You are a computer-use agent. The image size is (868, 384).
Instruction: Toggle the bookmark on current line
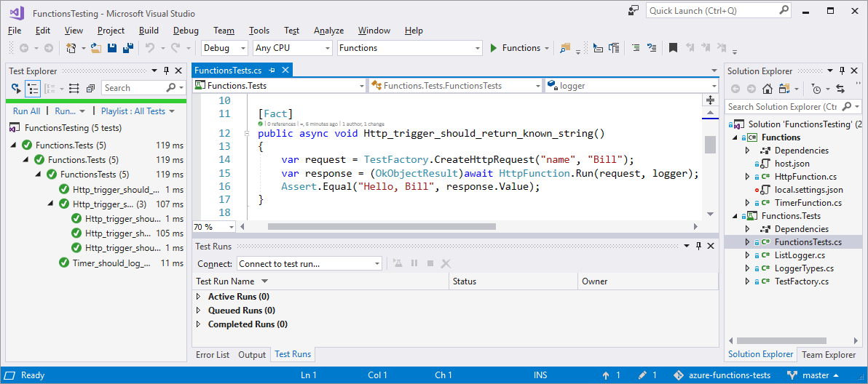[673, 48]
